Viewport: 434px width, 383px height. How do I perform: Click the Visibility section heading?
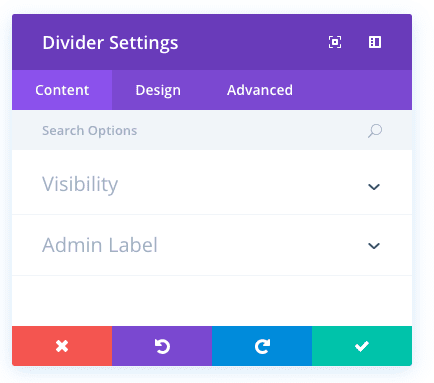click(80, 184)
